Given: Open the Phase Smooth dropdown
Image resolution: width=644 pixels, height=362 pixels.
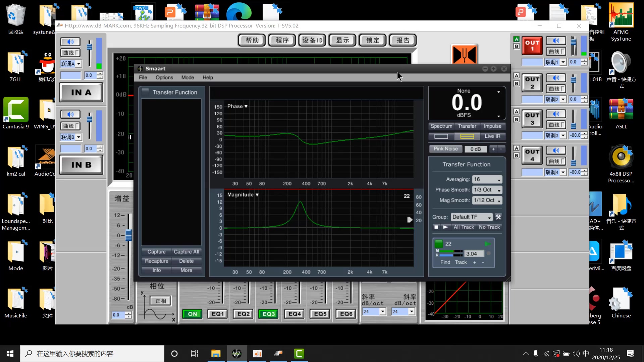Looking at the screenshot, I should coord(487,190).
